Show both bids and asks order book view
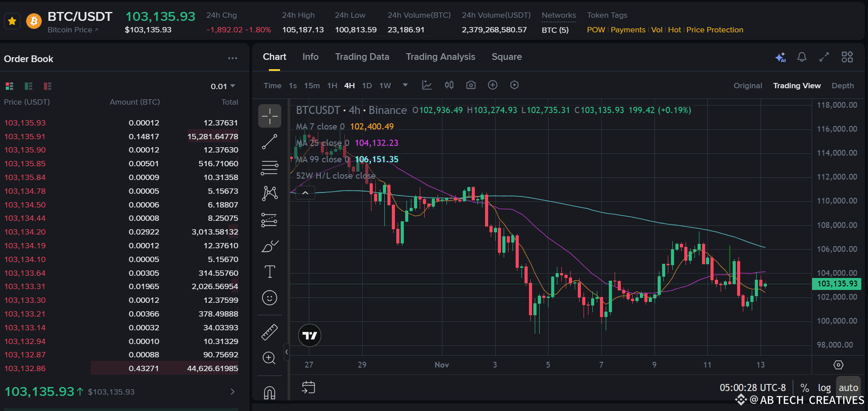The width and height of the screenshot is (868, 411). coord(9,86)
